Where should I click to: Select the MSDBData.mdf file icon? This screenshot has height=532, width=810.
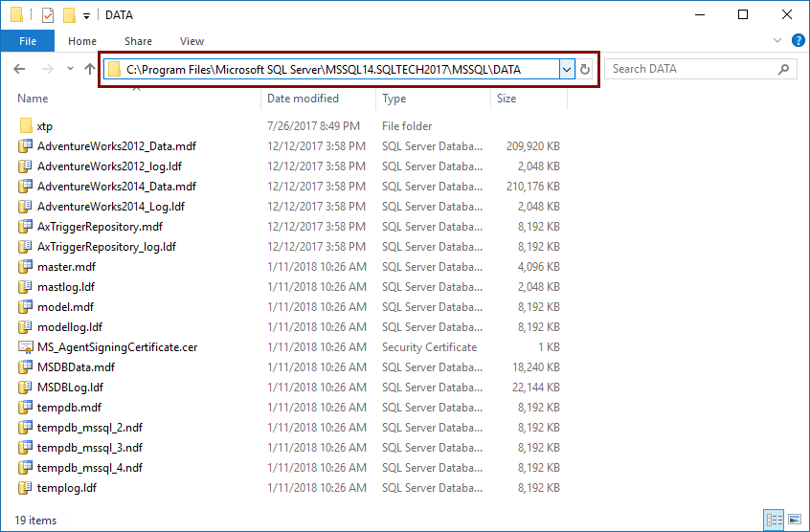pyautogui.click(x=26, y=367)
